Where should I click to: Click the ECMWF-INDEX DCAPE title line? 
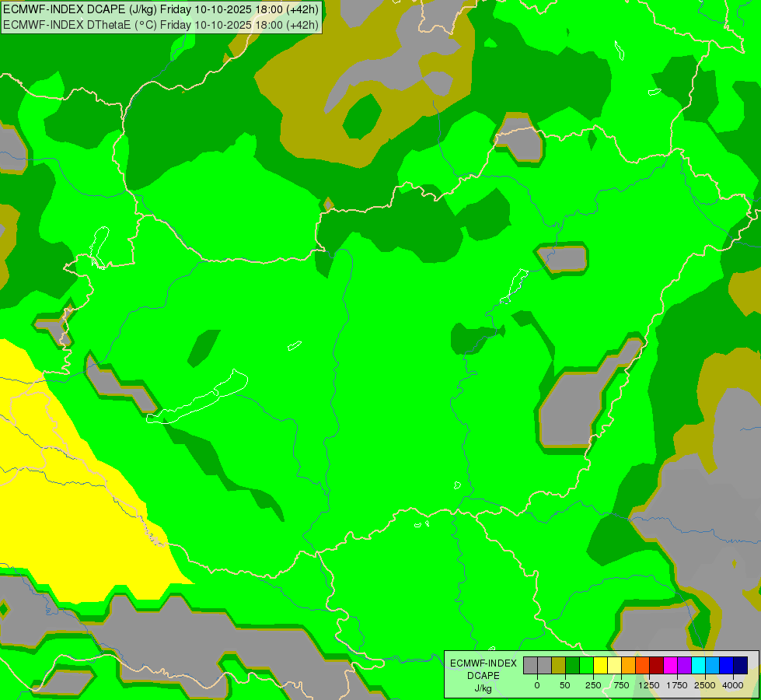(x=161, y=9)
